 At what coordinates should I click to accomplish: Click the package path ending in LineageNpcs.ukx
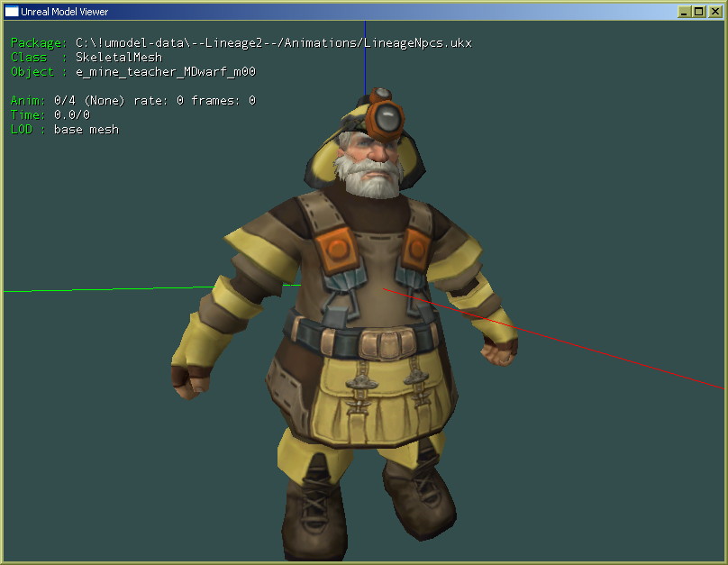click(274, 43)
